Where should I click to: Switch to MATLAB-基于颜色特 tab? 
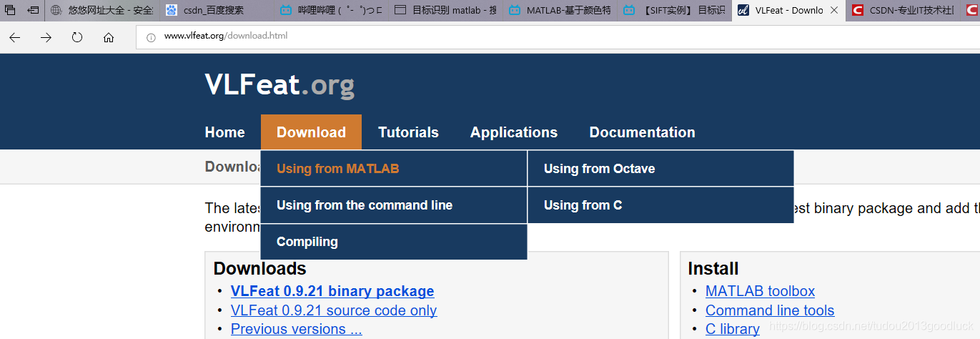pos(559,10)
